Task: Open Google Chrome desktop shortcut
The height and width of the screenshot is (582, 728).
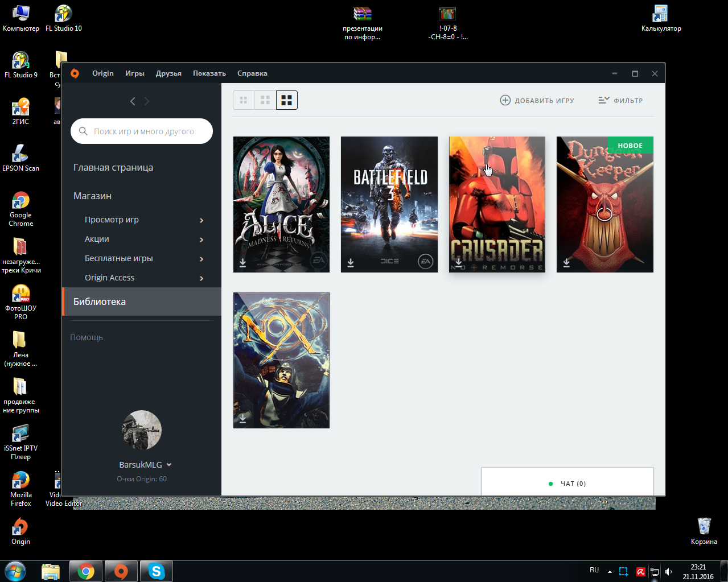Action: 20,209
